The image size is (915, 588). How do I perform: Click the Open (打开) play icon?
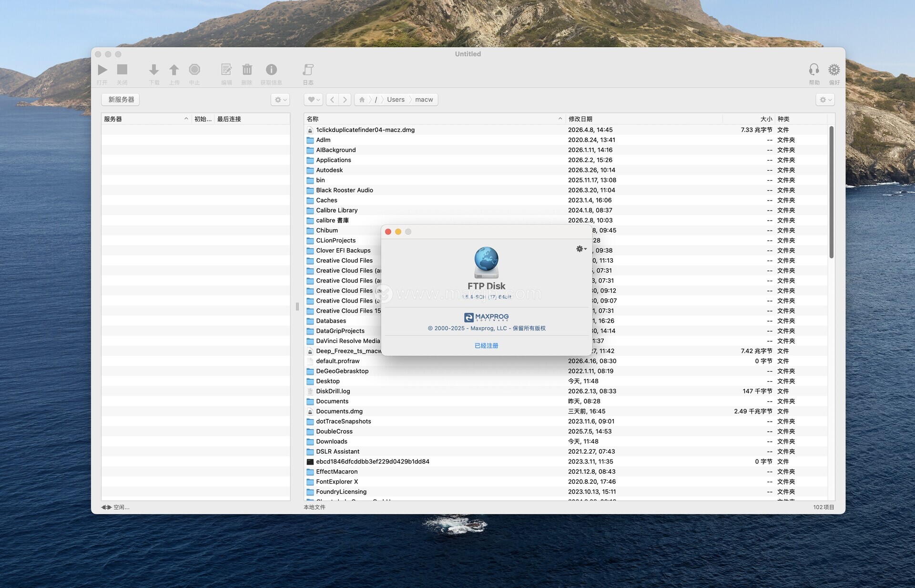(102, 70)
